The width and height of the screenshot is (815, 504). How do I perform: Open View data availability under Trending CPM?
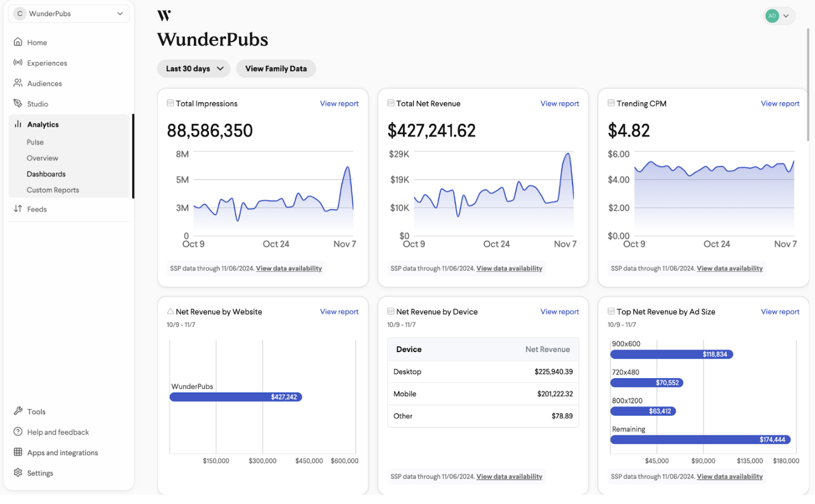pos(730,268)
